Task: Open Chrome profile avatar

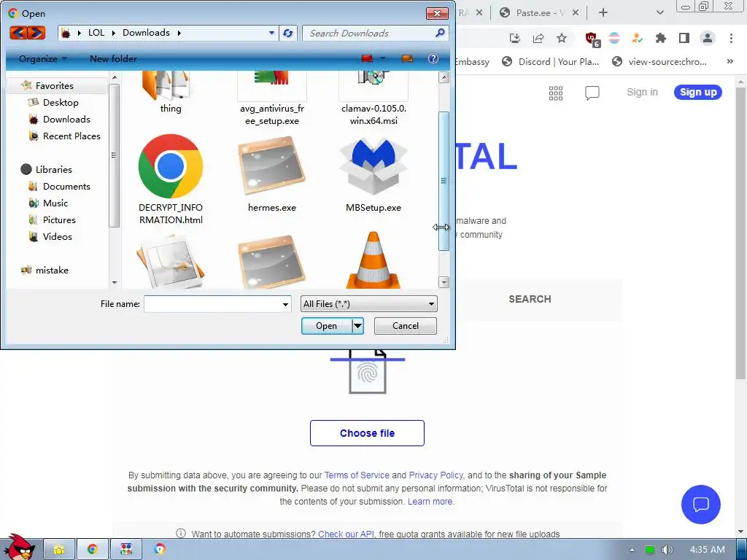Action: (708, 38)
